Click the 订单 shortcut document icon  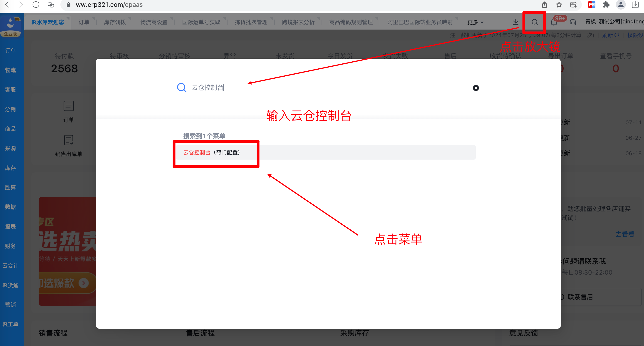[x=69, y=106]
